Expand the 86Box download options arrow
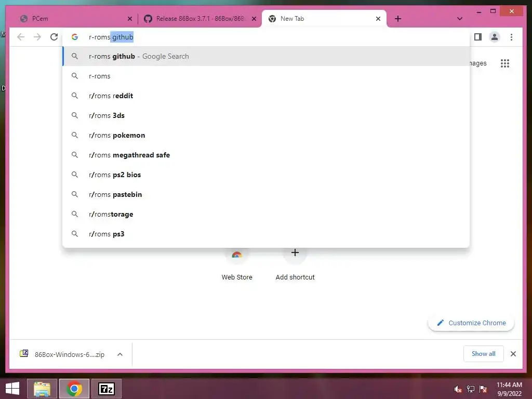The height and width of the screenshot is (399, 532). [x=120, y=354]
